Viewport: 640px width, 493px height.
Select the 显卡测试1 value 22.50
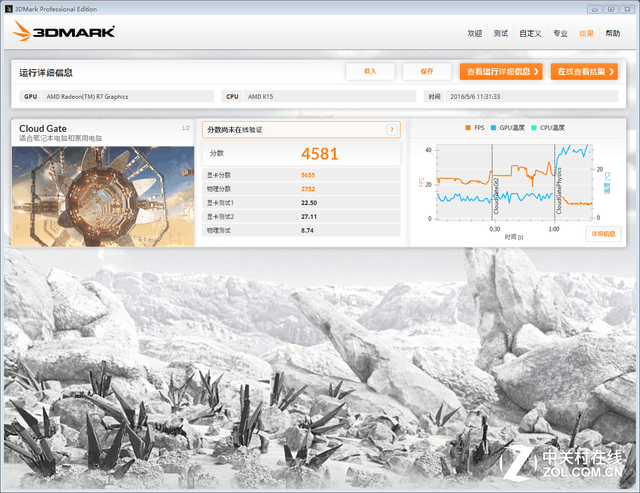point(309,203)
